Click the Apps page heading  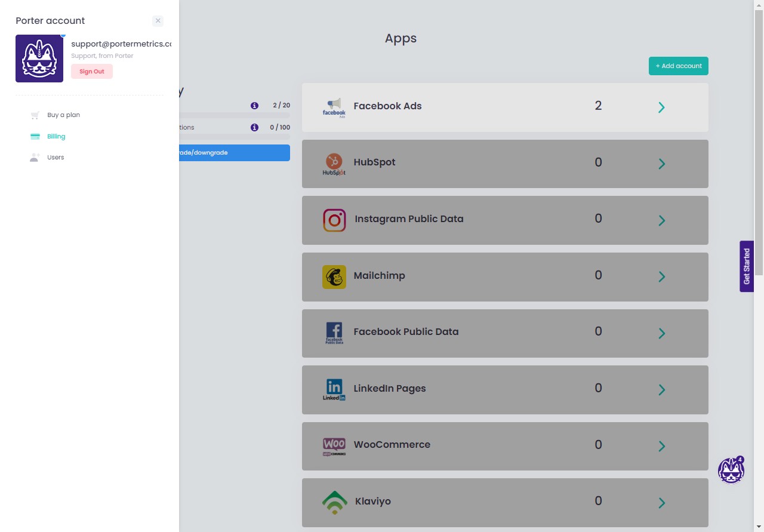pos(401,39)
